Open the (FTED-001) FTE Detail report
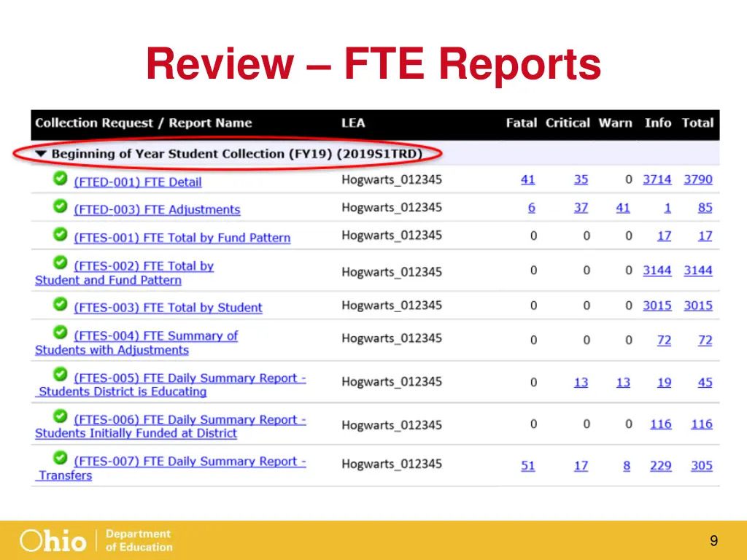Viewport: 747px width, 560px height. pyautogui.click(x=138, y=182)
